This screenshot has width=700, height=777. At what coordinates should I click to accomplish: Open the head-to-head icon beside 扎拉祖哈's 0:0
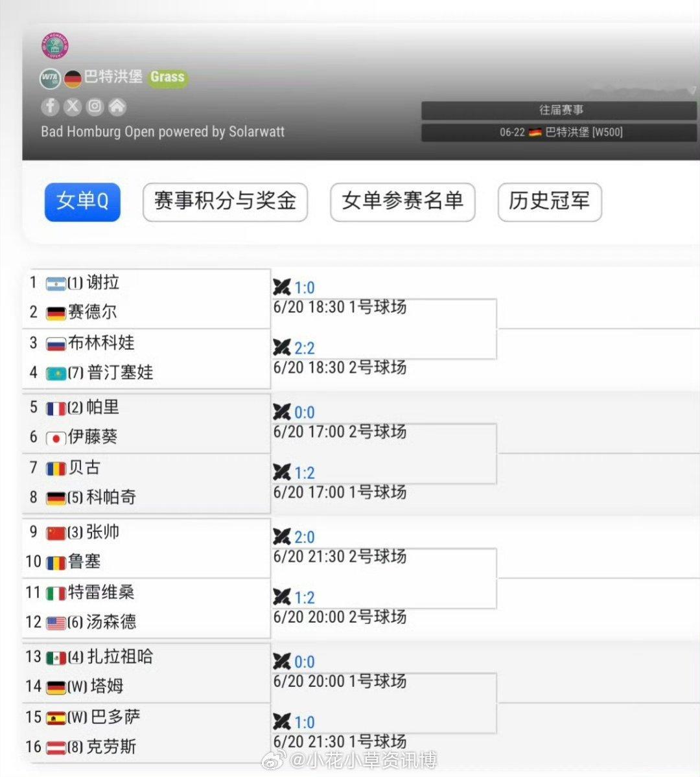click(281, 661)
